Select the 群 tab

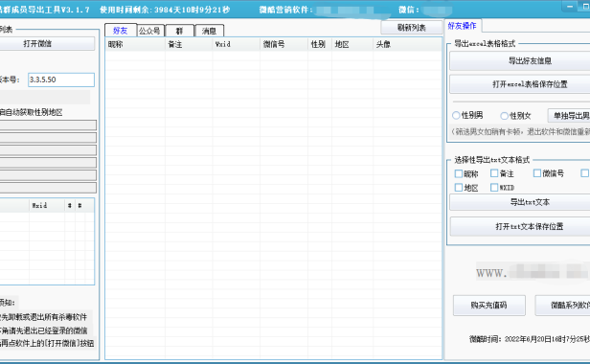pyautogui.click(x=179, y=31)
